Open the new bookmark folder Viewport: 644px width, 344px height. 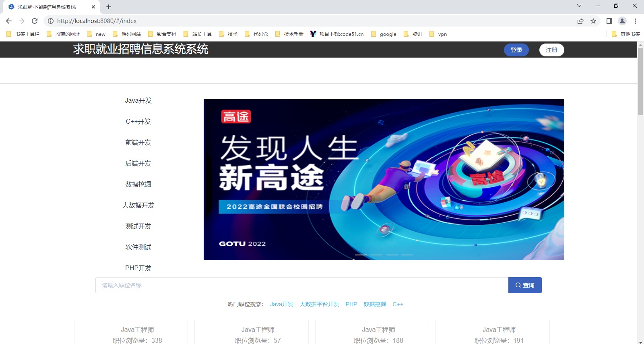pyautogui.click(x=96, y=34)
